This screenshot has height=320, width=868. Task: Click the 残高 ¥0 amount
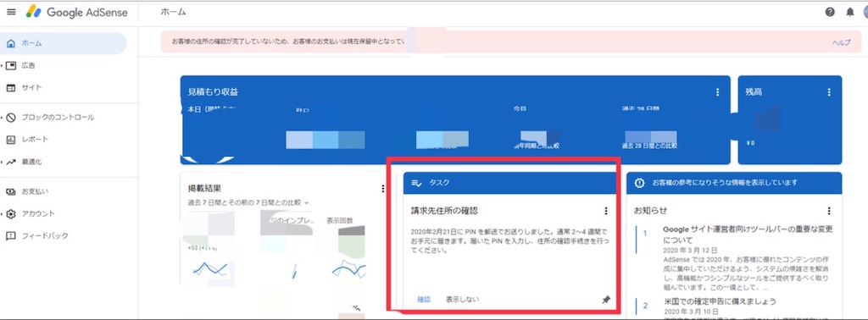click(x=751, y=143)
